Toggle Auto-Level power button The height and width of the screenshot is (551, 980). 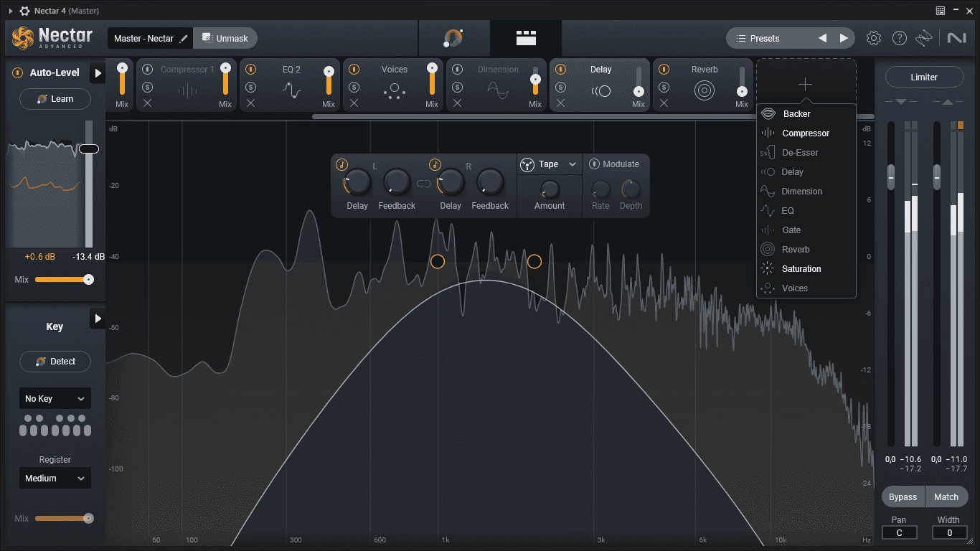[17, 72]
